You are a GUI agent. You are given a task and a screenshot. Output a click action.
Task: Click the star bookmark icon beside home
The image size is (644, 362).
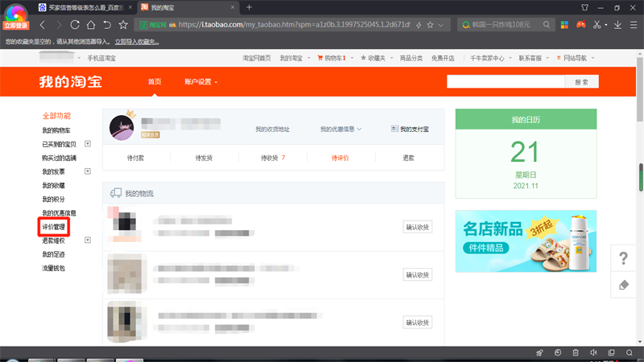[123, 25]
